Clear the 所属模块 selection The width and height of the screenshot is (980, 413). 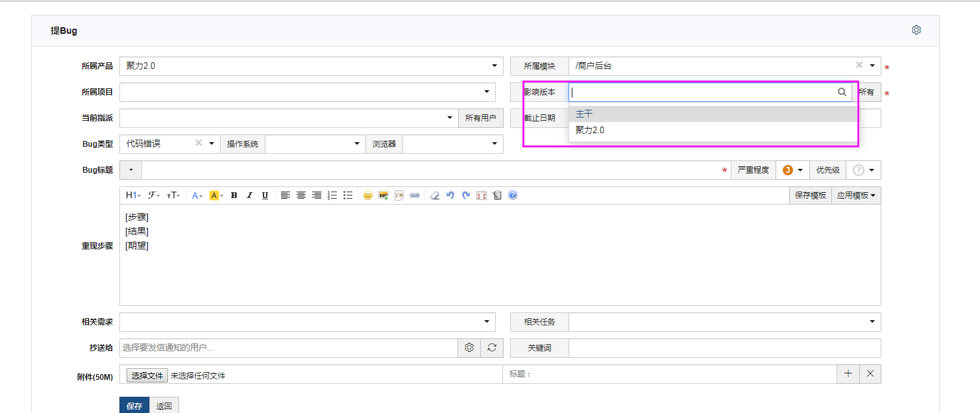(x=859, y=65)
